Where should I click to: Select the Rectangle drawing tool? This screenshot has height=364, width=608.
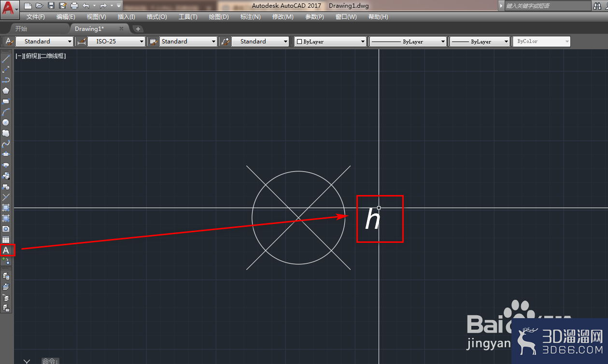(x=6, y=101)
